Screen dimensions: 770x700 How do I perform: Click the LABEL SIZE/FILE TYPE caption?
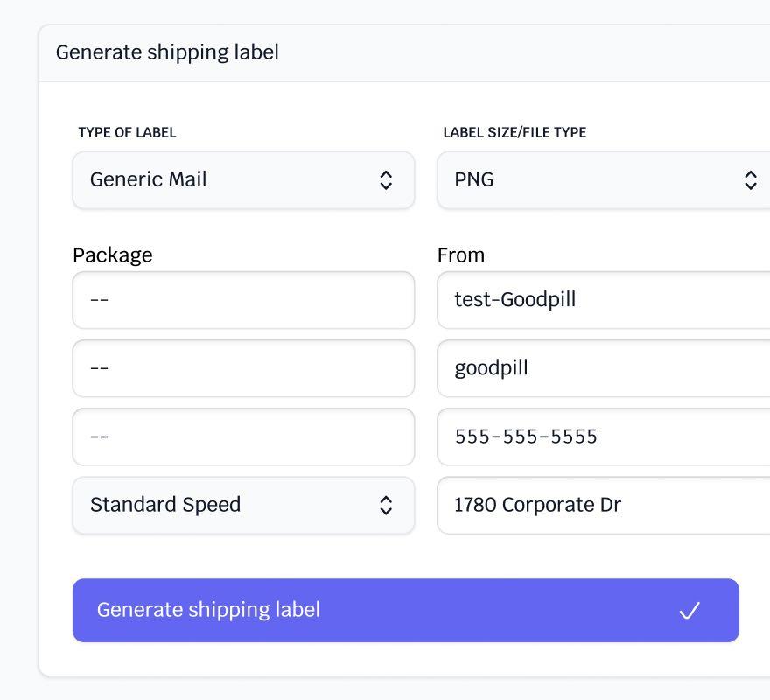coord(514,132)
